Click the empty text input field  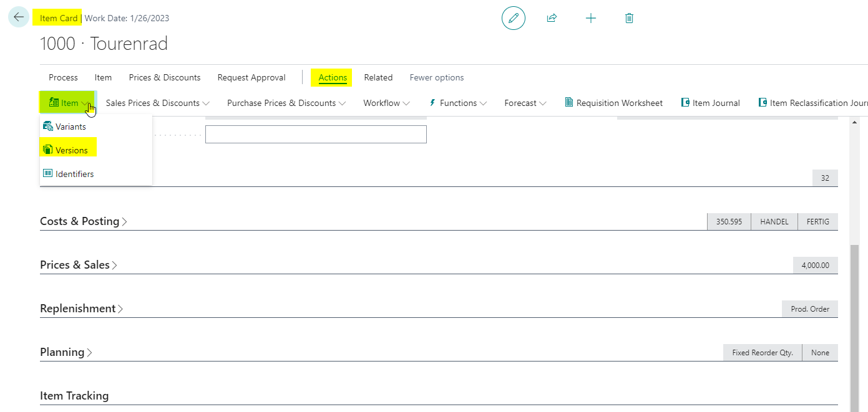pos(316,134)
